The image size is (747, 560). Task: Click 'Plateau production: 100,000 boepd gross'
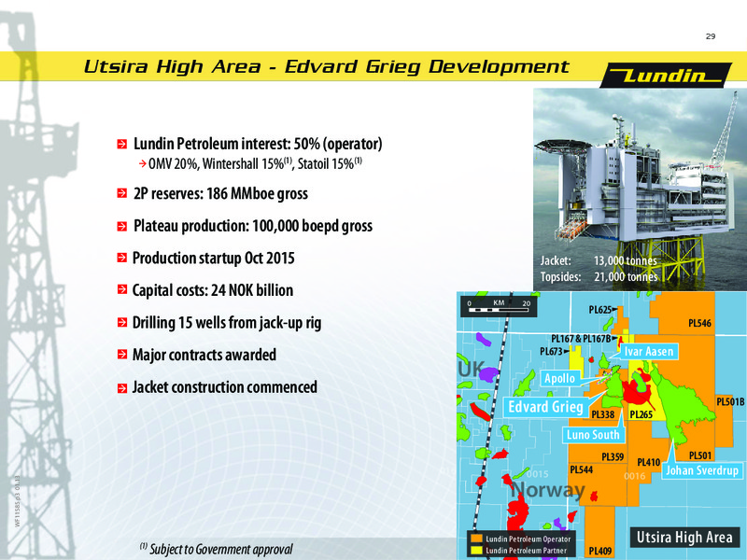pyautogui.click(x=252, y=226)
